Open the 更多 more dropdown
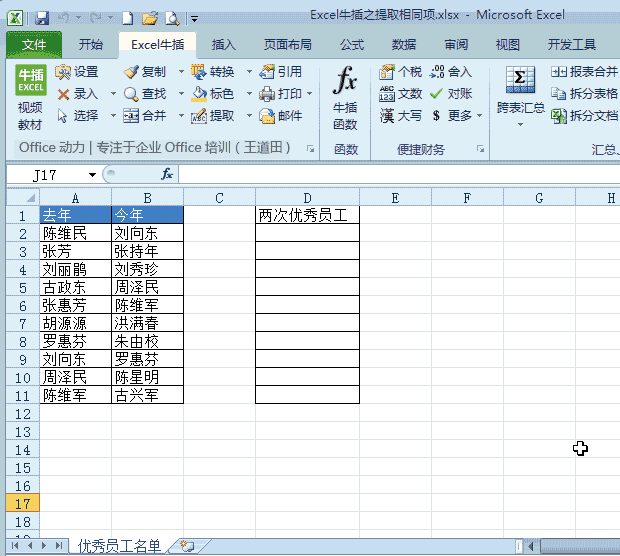 [x=458, y=115]
